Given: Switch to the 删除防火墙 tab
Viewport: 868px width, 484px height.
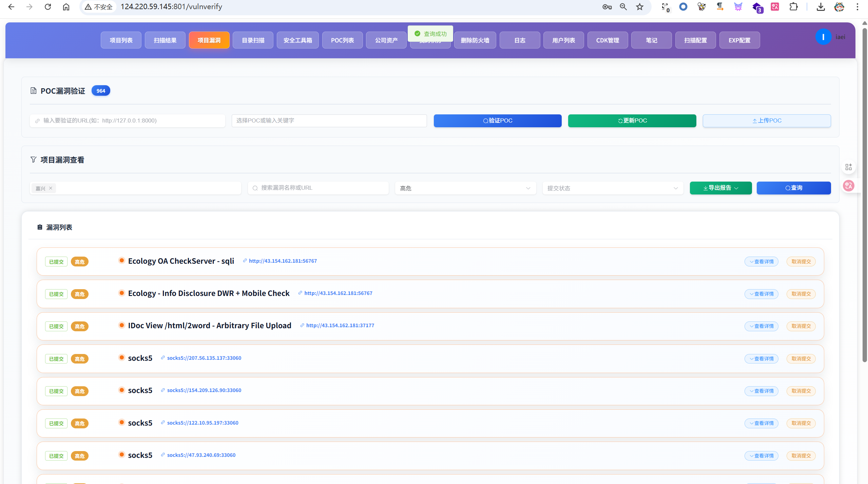Looking at the screenshot, I should (x=475, y=40).
